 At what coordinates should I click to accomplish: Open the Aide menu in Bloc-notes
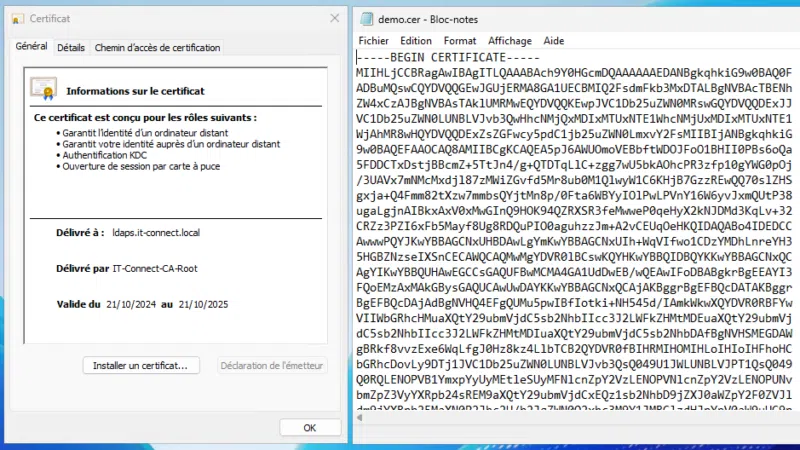(554, 41)
